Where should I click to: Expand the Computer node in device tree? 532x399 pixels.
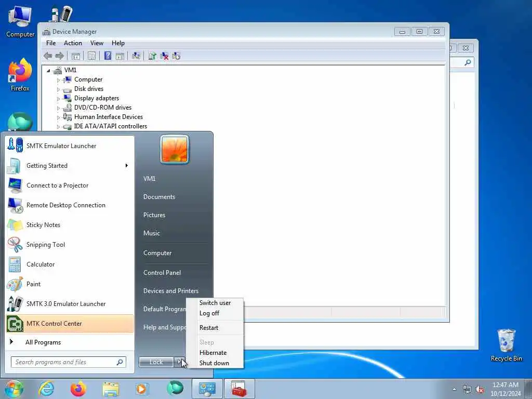pos(58,80)
